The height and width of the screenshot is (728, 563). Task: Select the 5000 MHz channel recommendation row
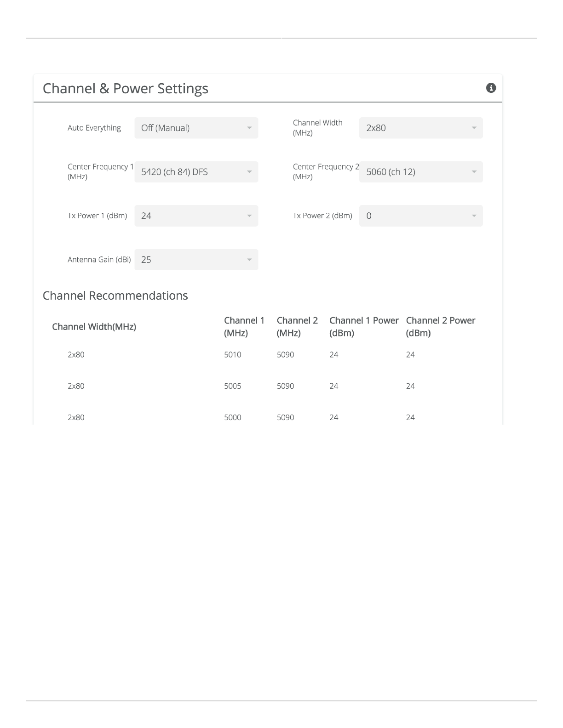click(x=233, y=417)
